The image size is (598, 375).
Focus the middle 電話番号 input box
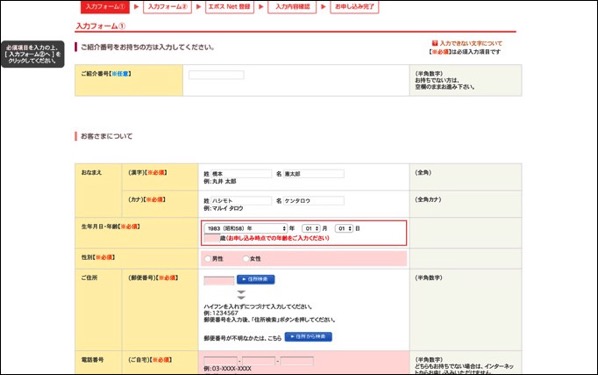tap(259, 361)
